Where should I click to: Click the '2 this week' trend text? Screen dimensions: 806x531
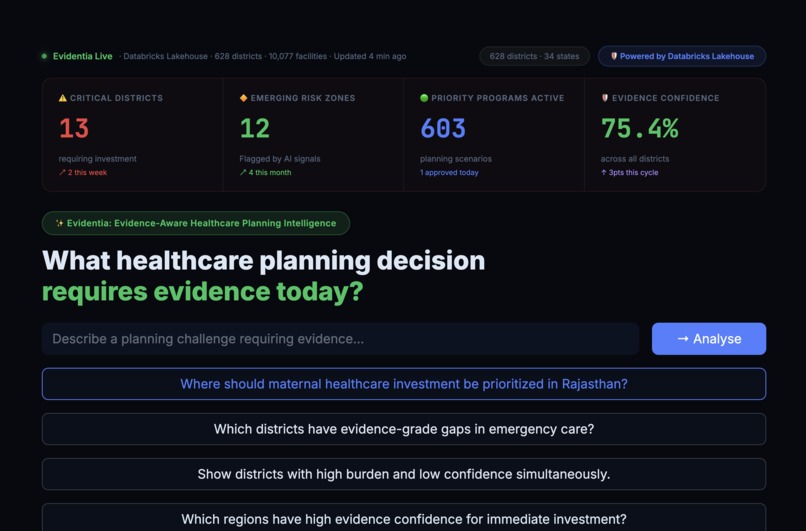point(83,173)
